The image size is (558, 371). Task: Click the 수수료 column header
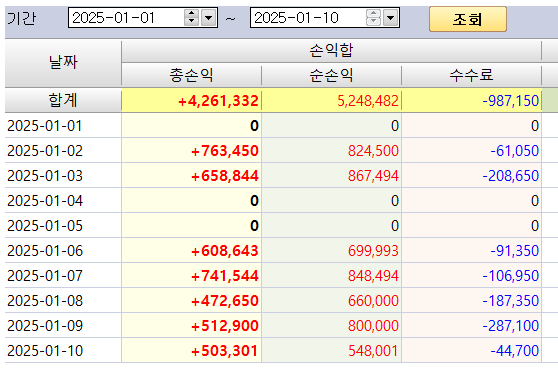pos(472,75)
